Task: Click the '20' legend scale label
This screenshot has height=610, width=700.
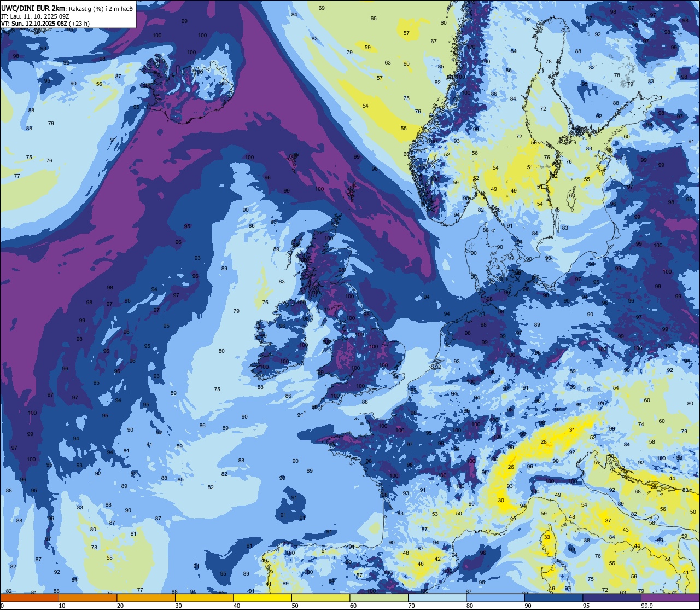Action: [x=120, y=606]
